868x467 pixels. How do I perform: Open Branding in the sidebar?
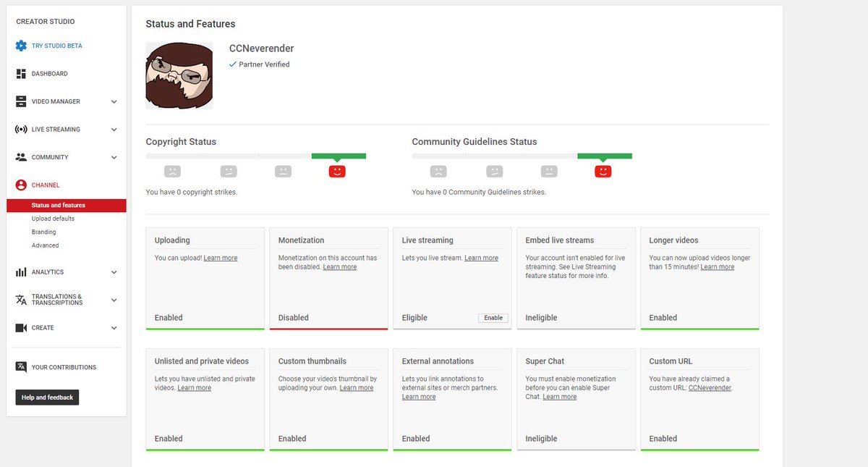click(x=43, y=232)
